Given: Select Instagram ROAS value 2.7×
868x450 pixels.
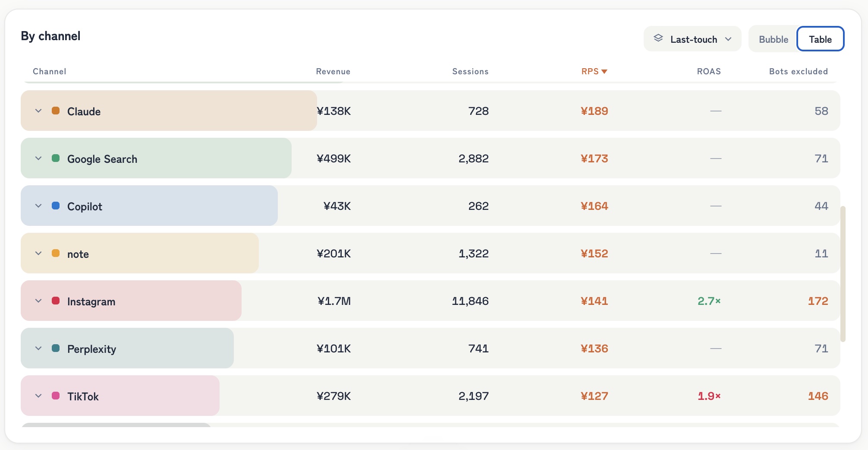Looking at the screenshot, I should click(x=709, y=301).
